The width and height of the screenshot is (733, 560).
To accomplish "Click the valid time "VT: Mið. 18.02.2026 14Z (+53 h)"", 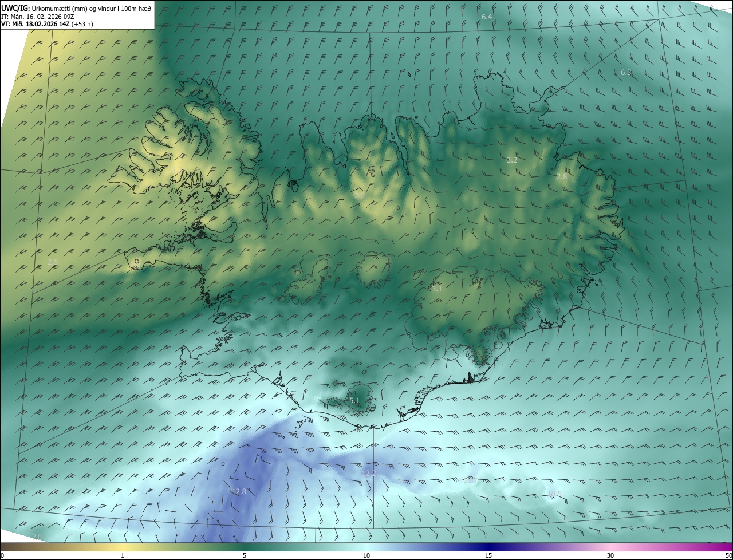I will tap(47, 24).
